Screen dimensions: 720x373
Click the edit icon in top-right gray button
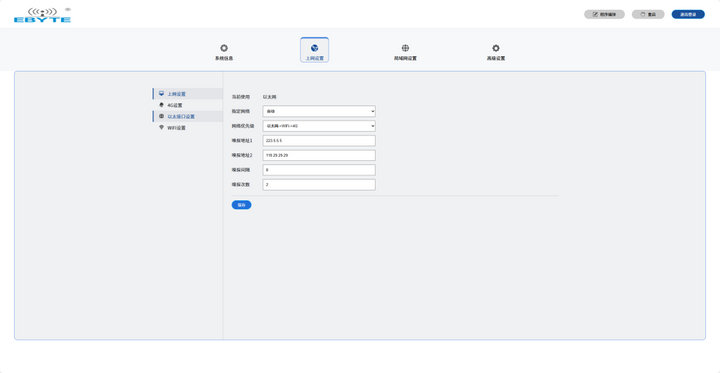[x=595, y=14]
